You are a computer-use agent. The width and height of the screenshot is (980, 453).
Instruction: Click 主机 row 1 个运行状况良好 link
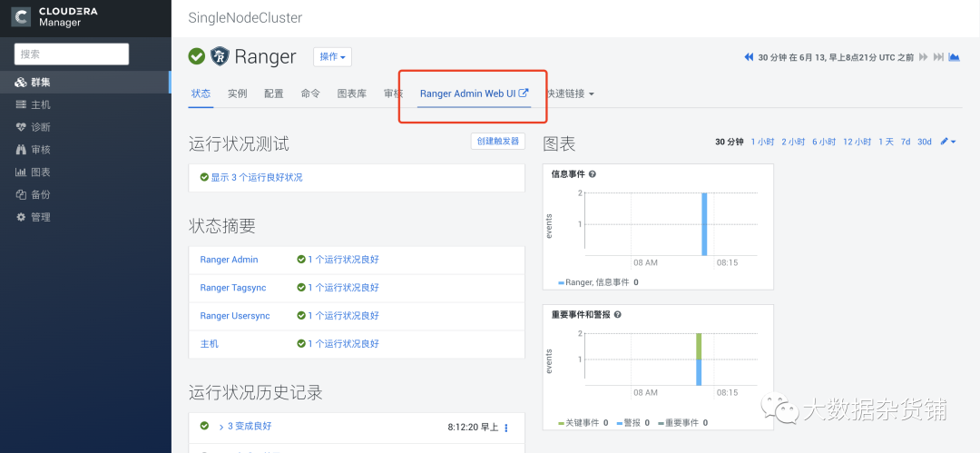coord(343,344)
